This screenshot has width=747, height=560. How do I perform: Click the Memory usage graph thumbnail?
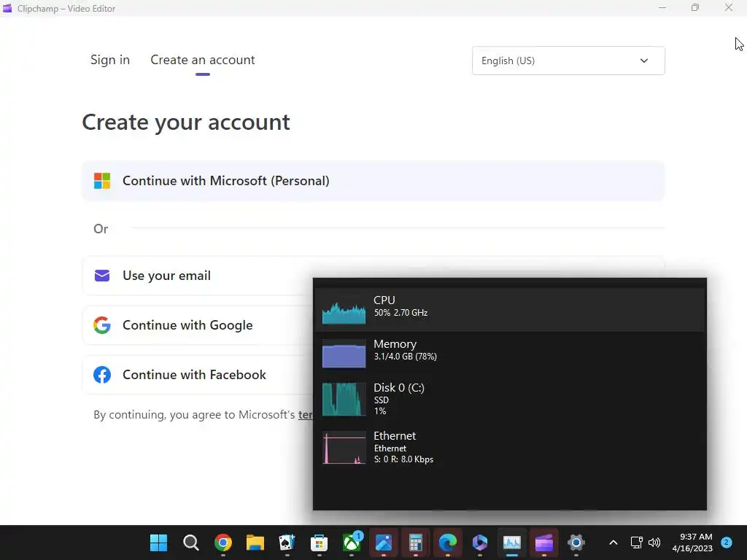click(x=344, y=354)
